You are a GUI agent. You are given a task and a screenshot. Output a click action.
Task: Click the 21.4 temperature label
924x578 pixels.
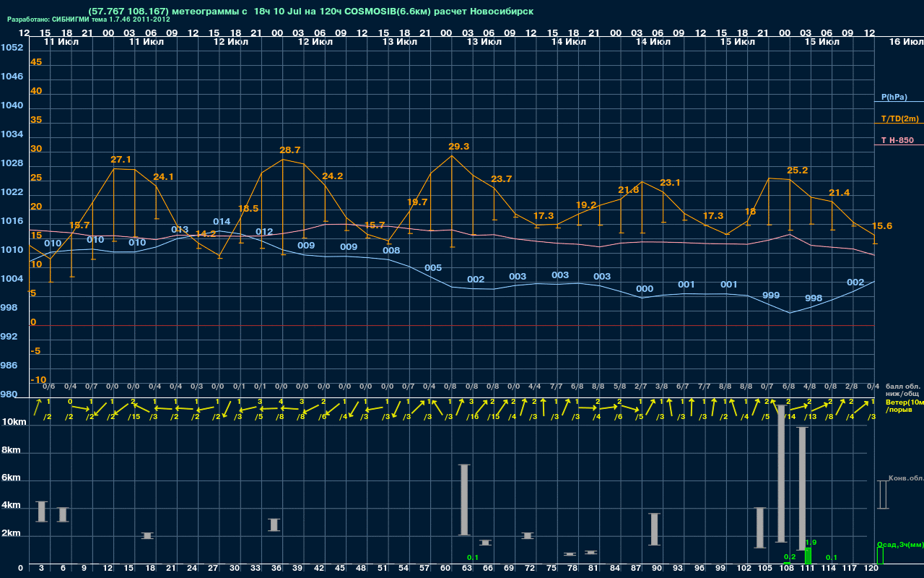point(839,193)
